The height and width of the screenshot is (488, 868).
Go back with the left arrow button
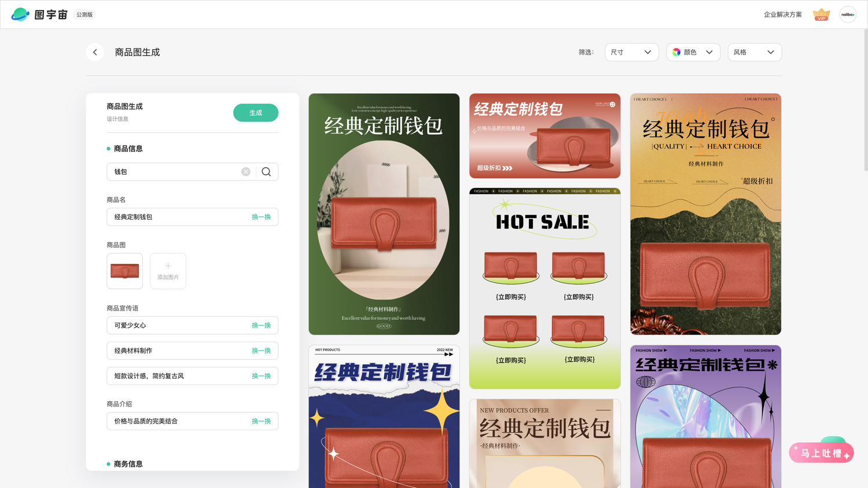pyautogui.click(x=95, y=52)
